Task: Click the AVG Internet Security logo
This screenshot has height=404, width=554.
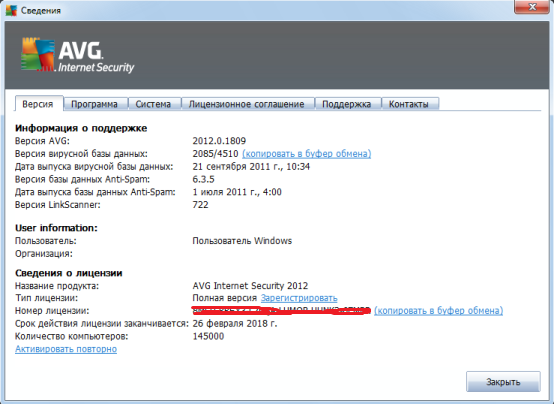Action: tap(78, 55)
